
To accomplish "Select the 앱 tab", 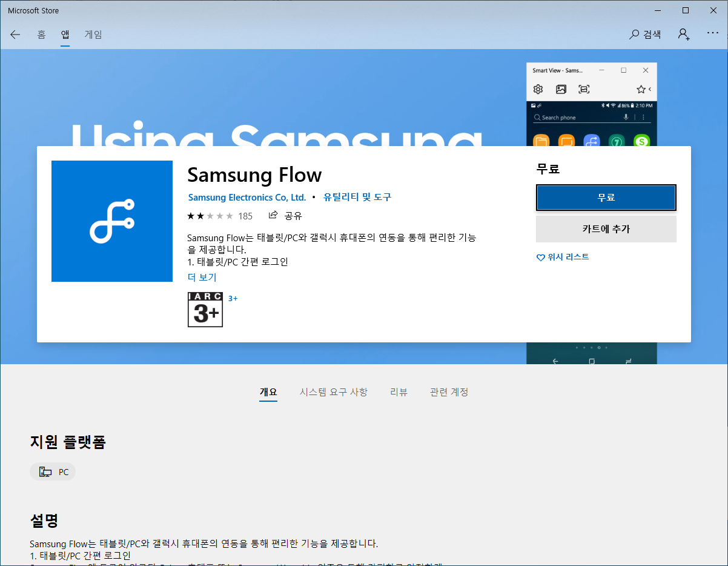I will click(x=65, y=35).
